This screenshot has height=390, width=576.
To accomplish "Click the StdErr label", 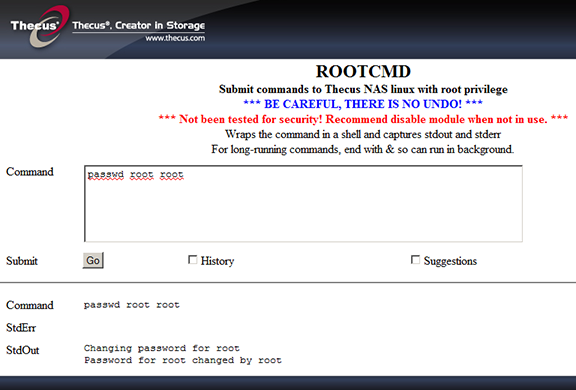I will click(x=21, y=328).
